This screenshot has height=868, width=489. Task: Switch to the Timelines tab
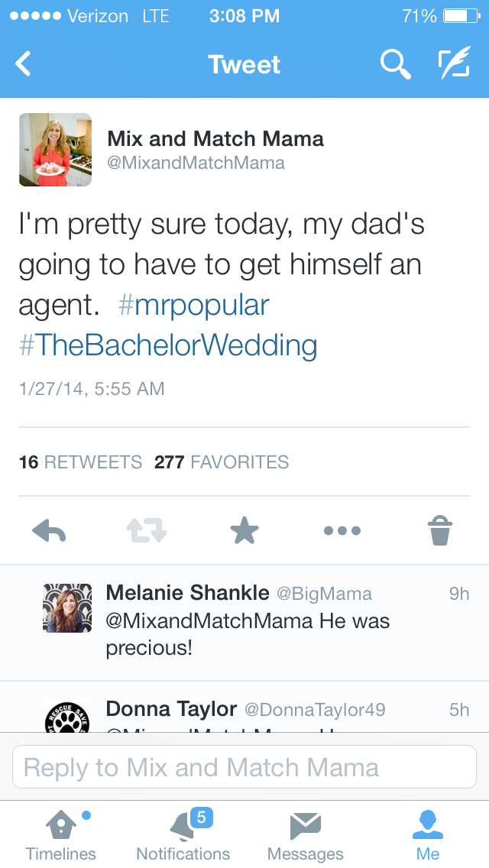pos(61,835)
